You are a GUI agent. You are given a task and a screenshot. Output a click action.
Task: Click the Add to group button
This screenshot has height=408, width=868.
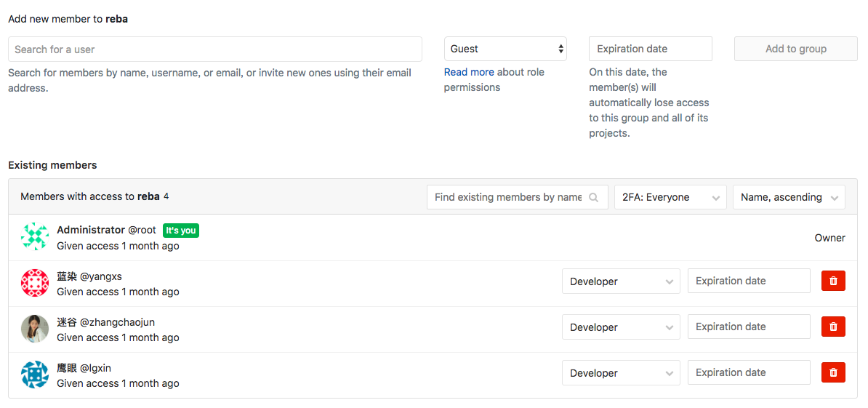(795, 49)
